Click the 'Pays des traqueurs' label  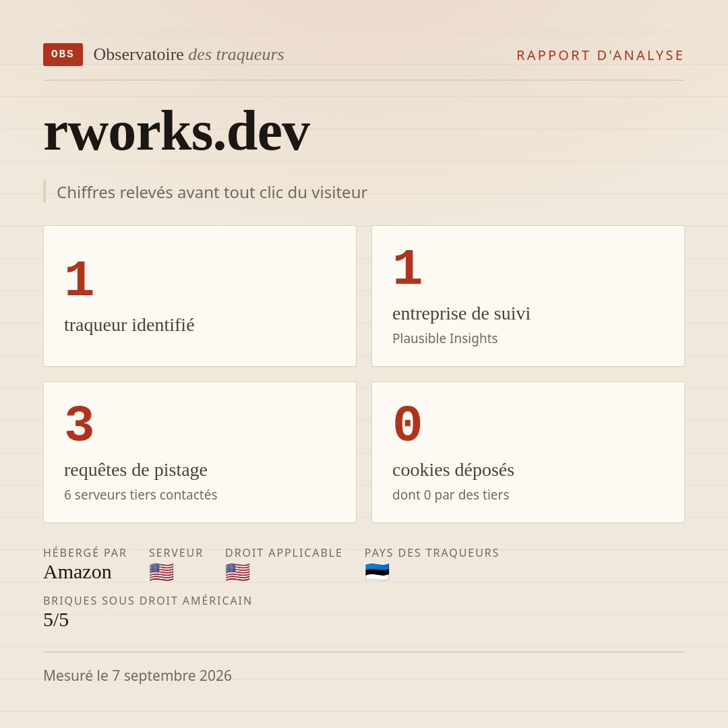pyautogui.click(x=432, y=553)
